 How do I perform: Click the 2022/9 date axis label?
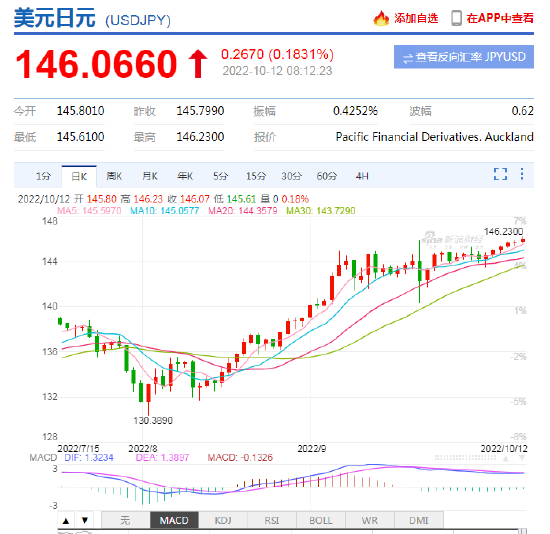[311, 449]
